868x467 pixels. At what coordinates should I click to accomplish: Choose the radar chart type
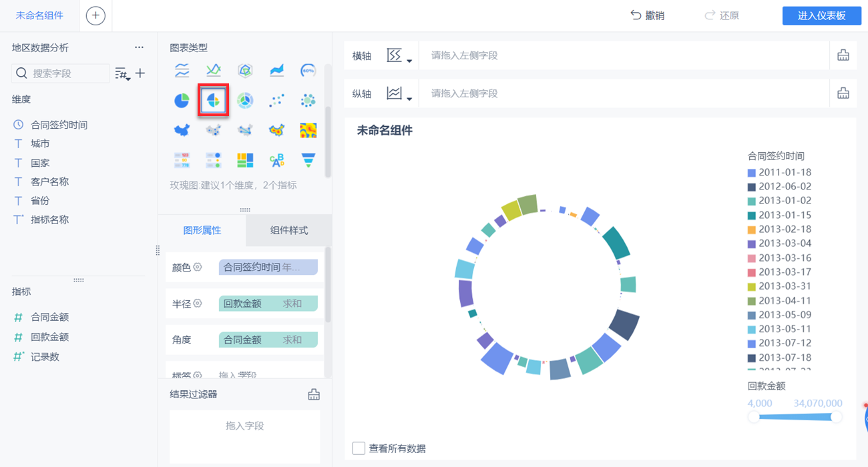click(245, 70)
